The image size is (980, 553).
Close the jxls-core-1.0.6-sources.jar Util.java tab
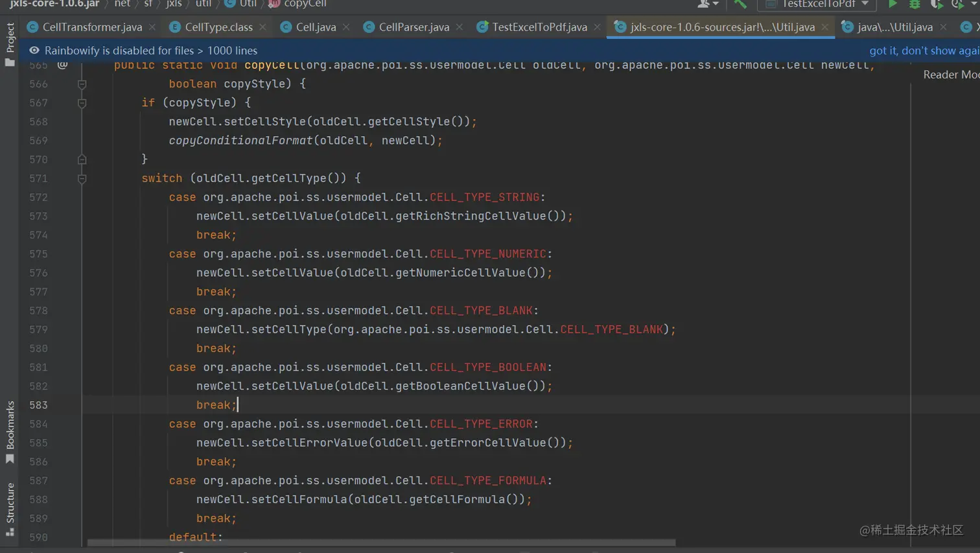tap(824, 27)
